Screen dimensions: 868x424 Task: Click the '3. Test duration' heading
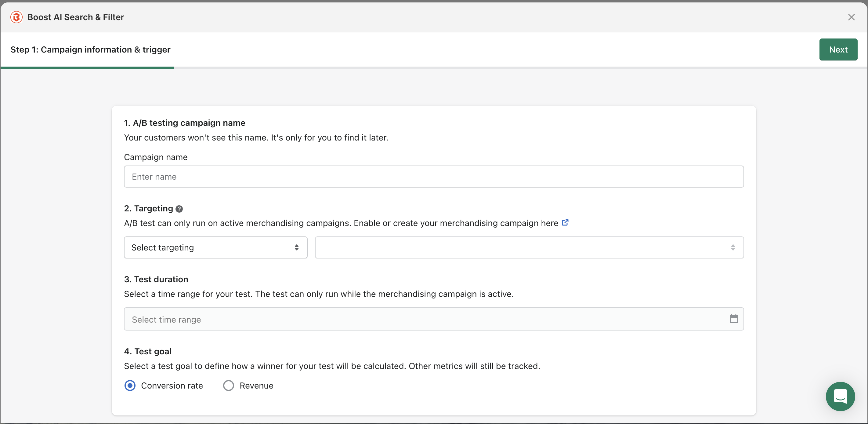click(156, 279)
